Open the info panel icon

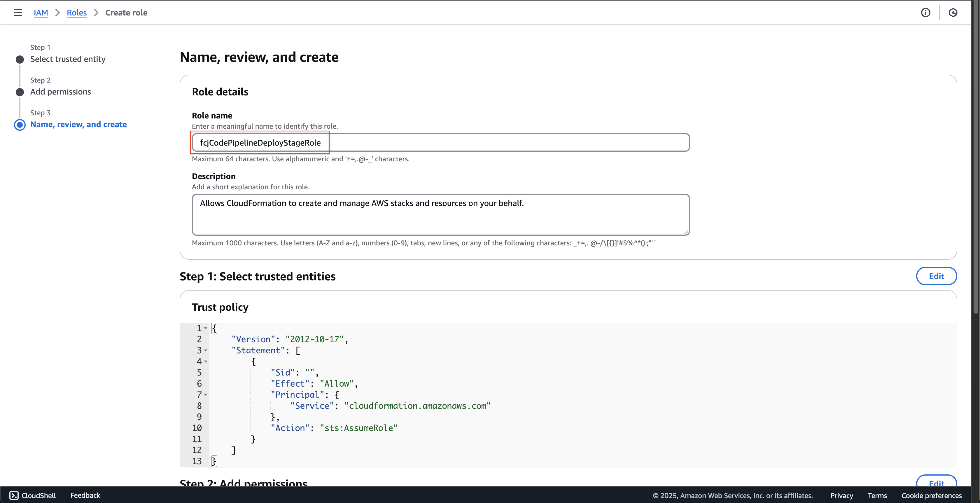click(x=925, y=13)
